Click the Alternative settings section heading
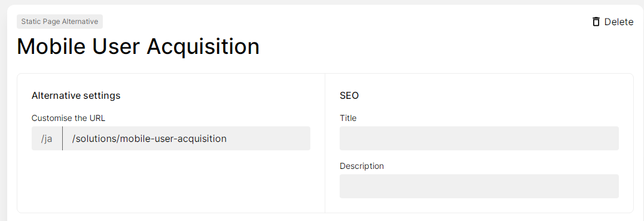The image size is (644, 221). point(75,95)
